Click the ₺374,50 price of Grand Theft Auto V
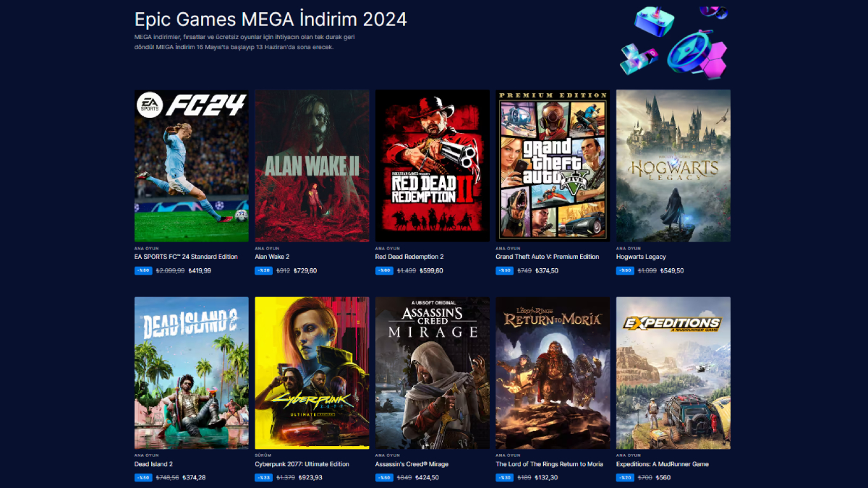The height and width of the screenshot is (488, 868). (x=547, y=271)
